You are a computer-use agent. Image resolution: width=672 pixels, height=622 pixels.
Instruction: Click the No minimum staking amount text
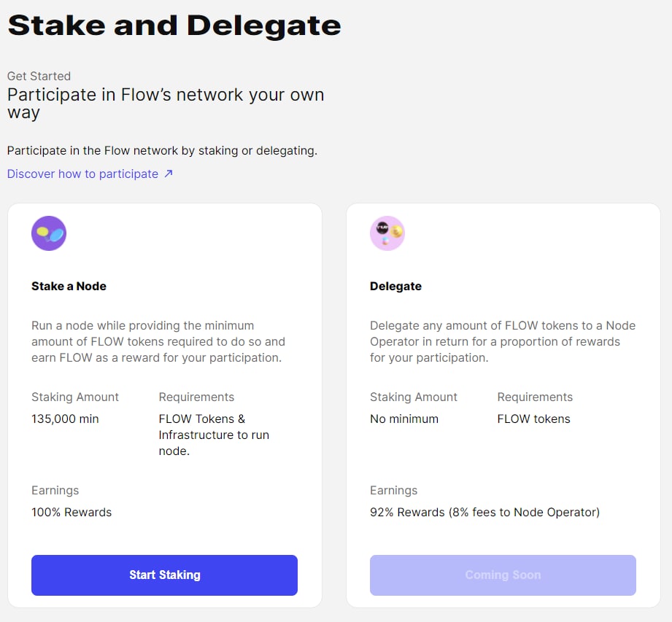click(404, 419)
